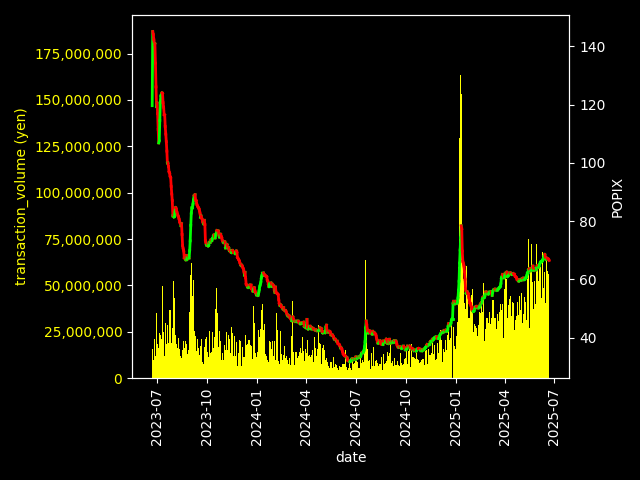The image size is (640, 480).
Task: Click the 2024-04 date label
Action: click(x=305, y=418)
